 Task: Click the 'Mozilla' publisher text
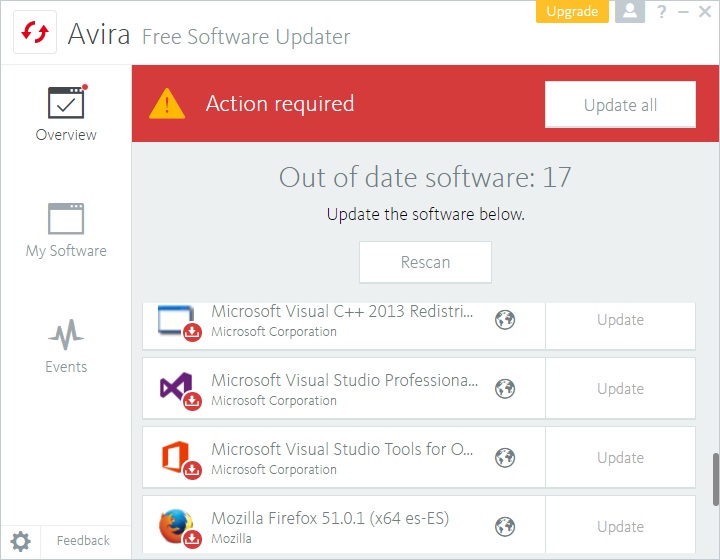pyautogui.click(x=231, y=538)
